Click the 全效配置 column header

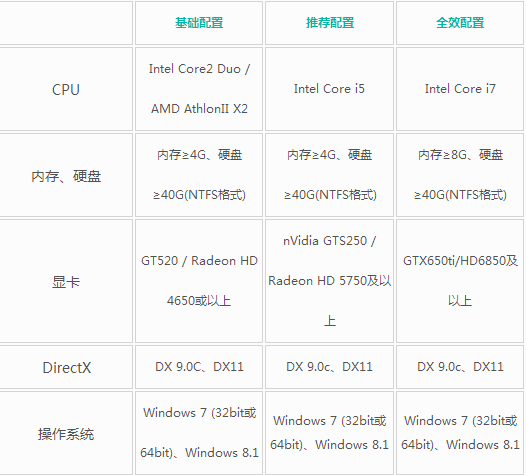(460, 23)
